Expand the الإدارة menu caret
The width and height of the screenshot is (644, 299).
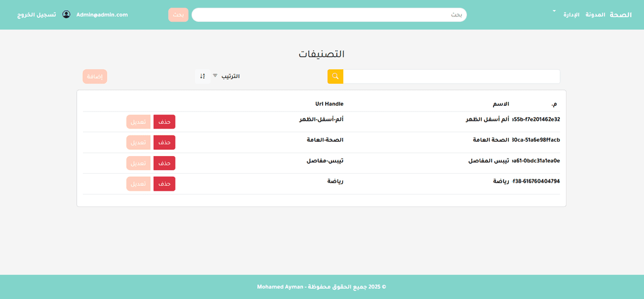[x=553, y=11]
